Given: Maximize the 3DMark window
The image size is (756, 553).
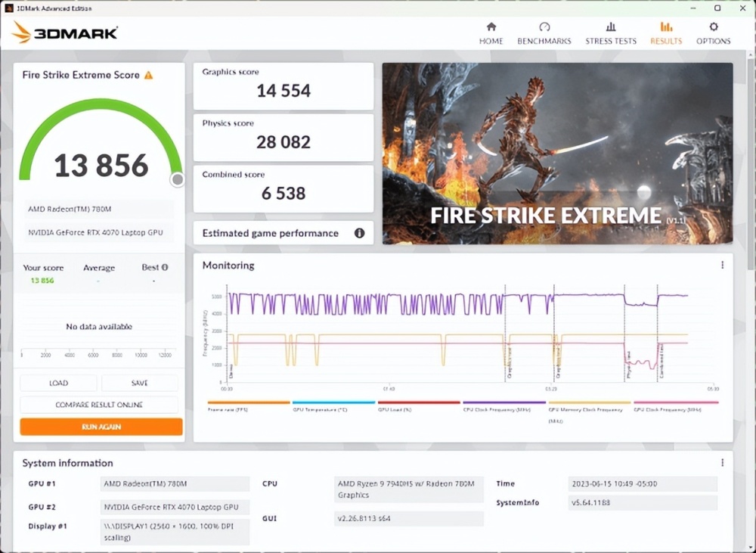Looking at the screenshot, I should tap(717, 8).
